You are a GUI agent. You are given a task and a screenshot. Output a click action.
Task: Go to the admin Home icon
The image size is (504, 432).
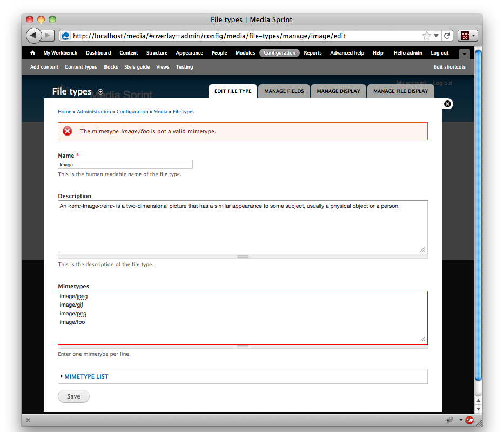click(x=32, y=53)
